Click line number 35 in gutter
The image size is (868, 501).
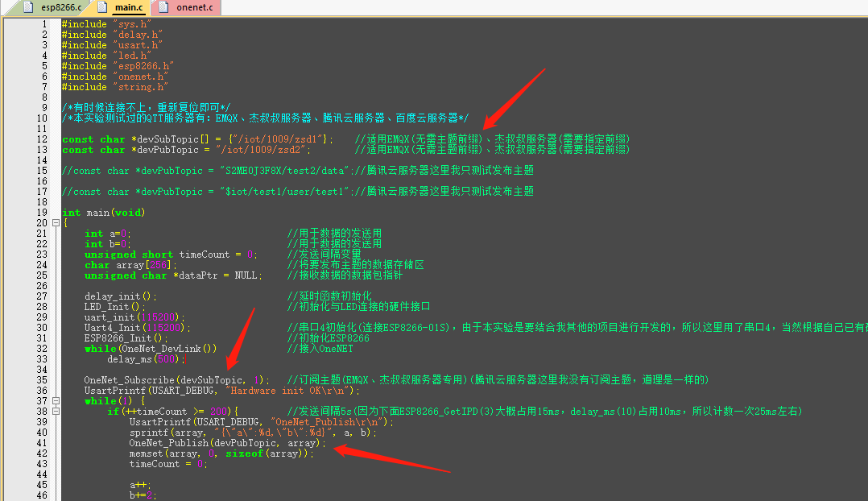click(x=42, y=379)
